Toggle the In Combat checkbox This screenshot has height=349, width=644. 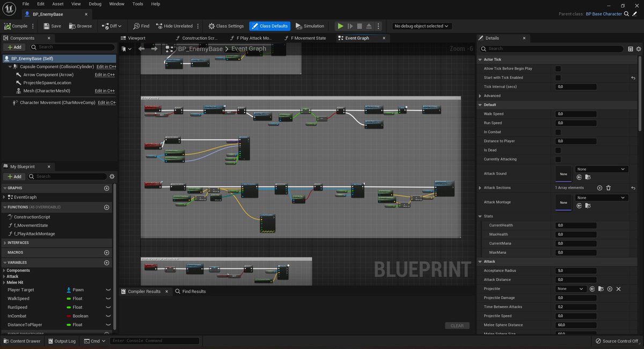click(558, 132)
